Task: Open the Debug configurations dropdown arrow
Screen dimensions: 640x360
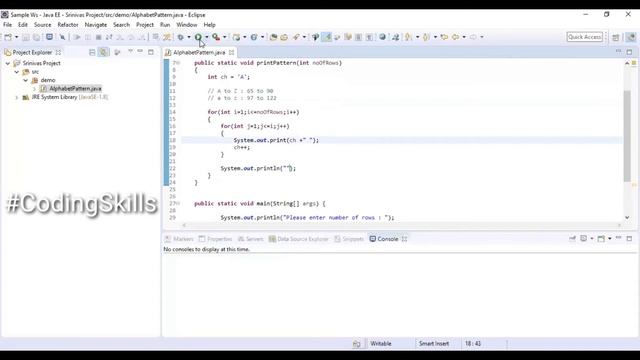Action: click(189, 37)
